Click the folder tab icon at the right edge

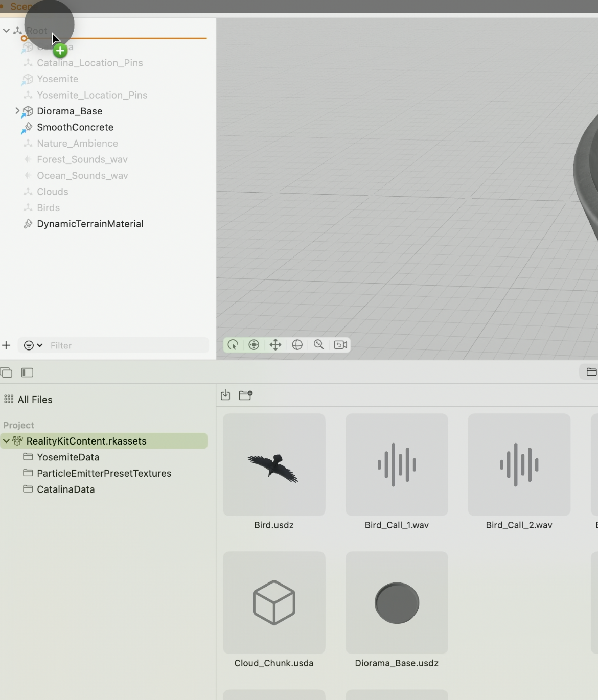591,372
